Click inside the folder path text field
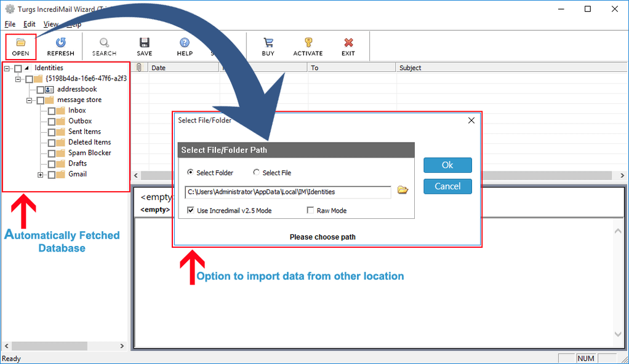This screenshot has width=629, height=364. coord(287,192)
